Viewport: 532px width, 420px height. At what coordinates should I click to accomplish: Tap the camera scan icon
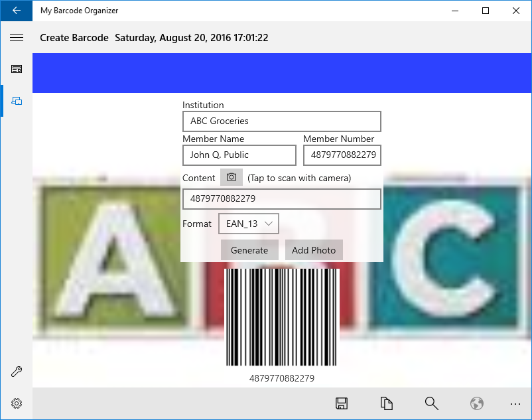[232, 177]
